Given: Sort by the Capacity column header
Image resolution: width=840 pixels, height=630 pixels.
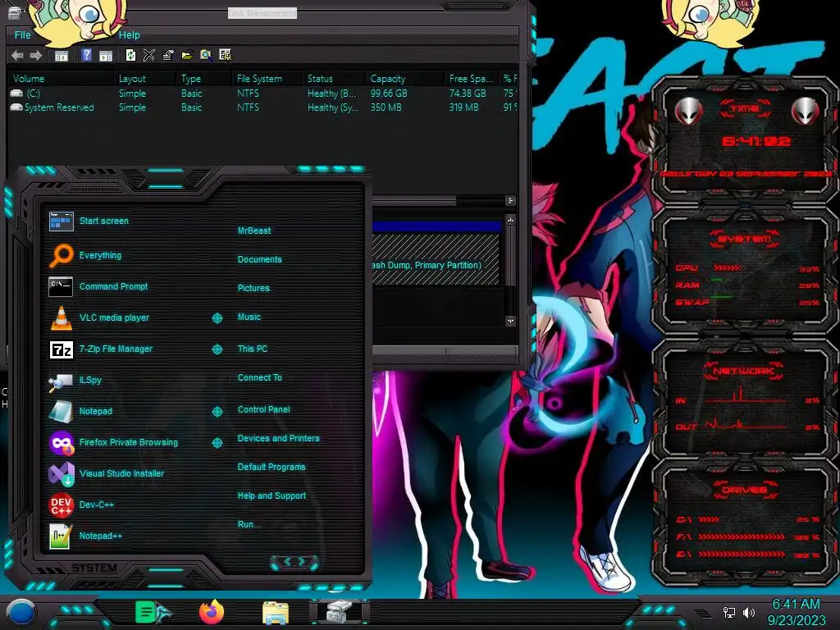Looking at the screenshot, I should click(405, 79).
